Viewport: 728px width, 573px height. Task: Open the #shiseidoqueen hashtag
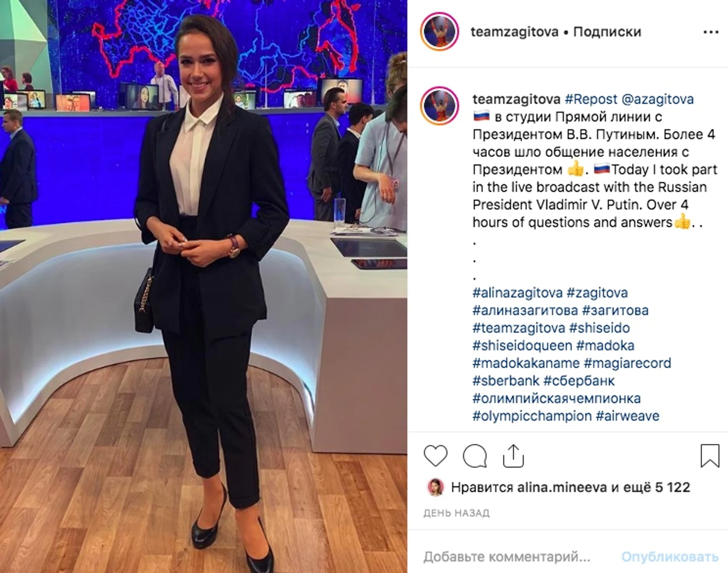click(x=522, y=345)
